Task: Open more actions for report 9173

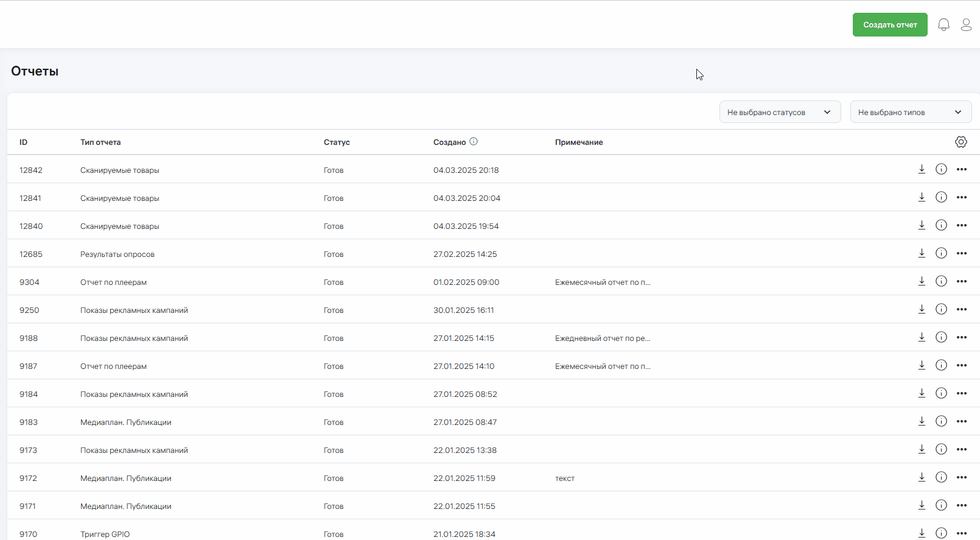Action: [x=962, y=449]
